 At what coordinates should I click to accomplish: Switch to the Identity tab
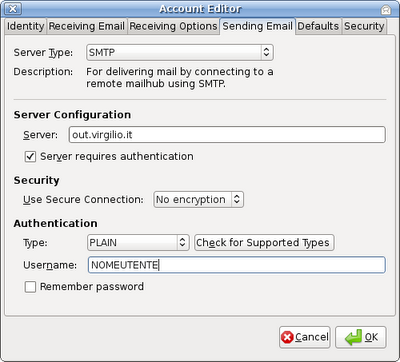coord(26,26)
